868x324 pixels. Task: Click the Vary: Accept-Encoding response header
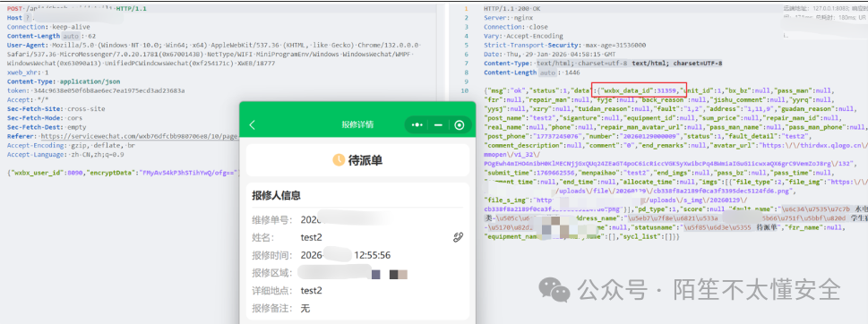(523, 36)
